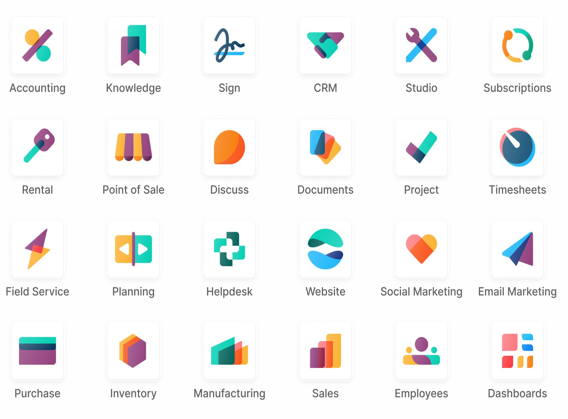Click the CRM app icon
Viewport: 568px width, 419px height.
[325, 45]
